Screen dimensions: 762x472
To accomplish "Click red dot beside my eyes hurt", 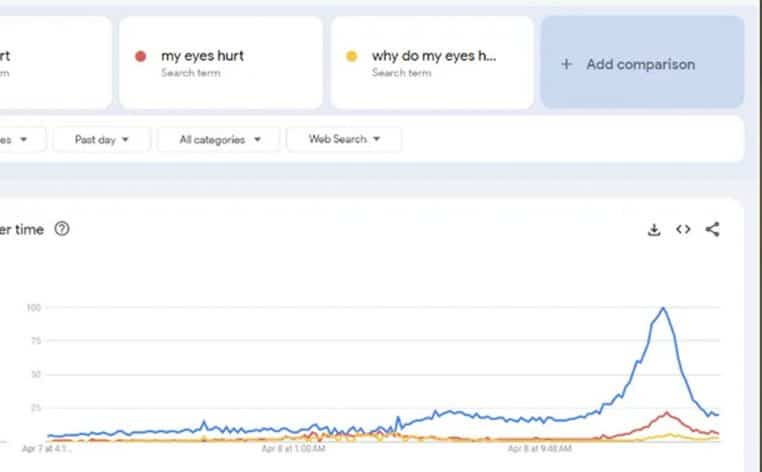I will (x=140, y=56).
